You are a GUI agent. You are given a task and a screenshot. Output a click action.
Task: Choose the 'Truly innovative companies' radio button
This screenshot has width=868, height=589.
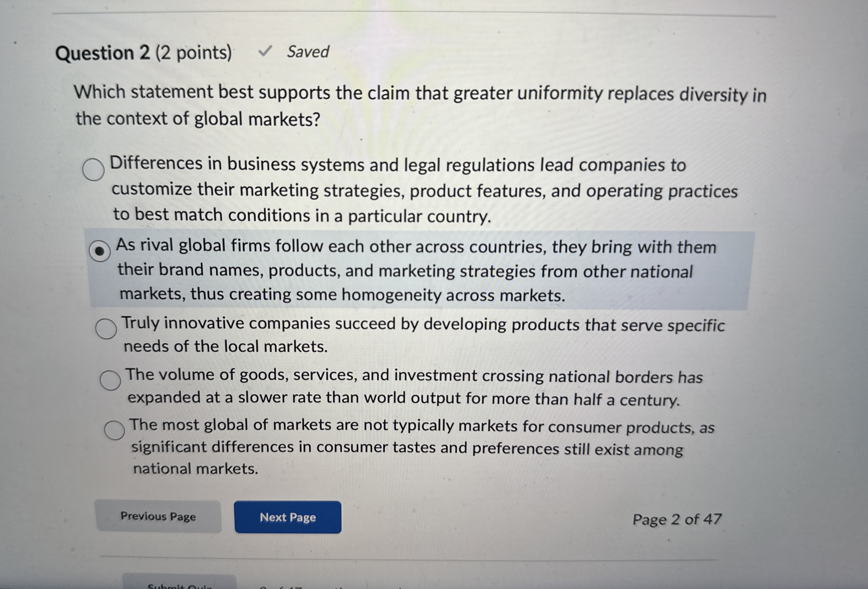pos(106,329)
